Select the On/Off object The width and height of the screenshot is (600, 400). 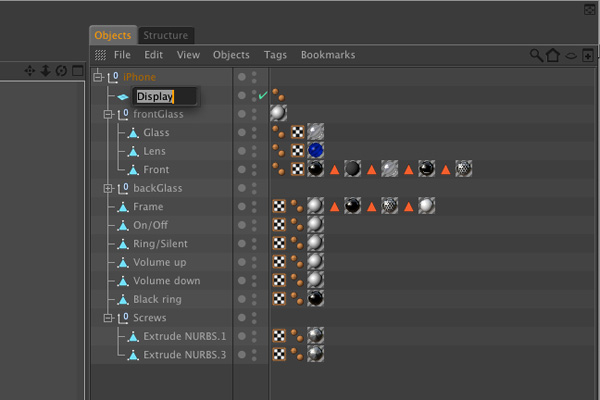click(150, 225)
